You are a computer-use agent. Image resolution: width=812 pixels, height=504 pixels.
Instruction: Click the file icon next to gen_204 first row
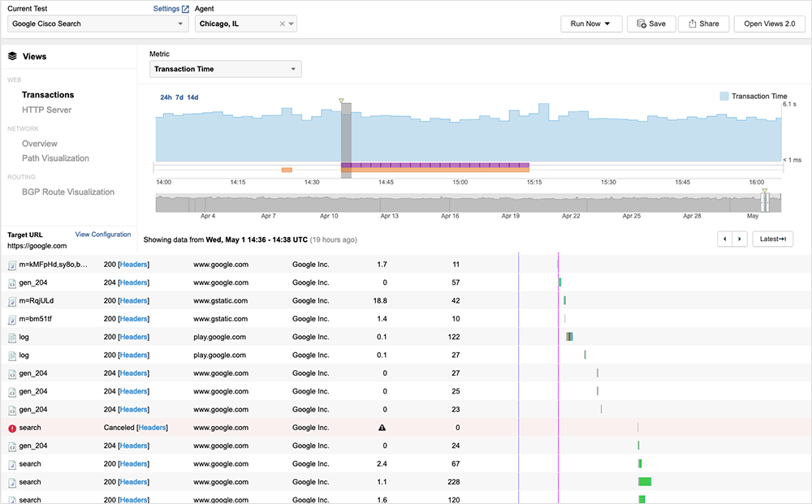(12, 282)
